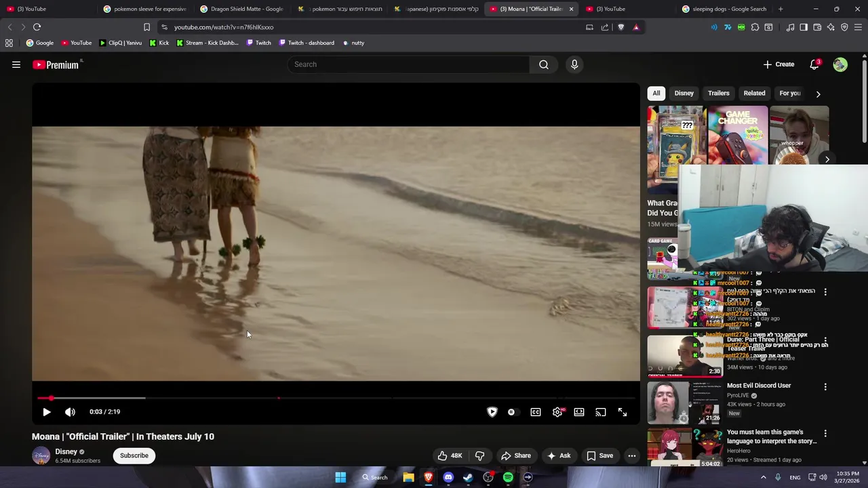Image resolution: width=868 pixels, height=488 pixels.
Task: Open Spotify from the taskbar
Action: [x=508, y=477]
